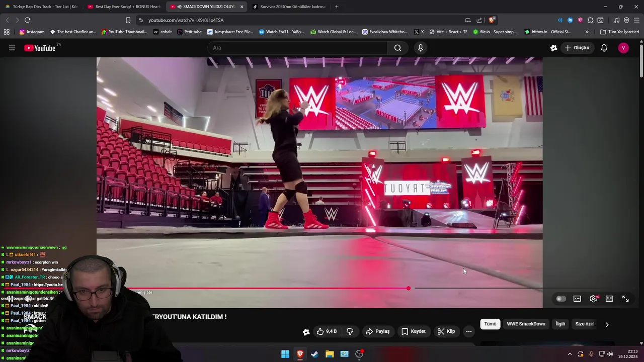Open the YouTube hamburger guide menu
This screenshot has width=644, height=362.
pyautogui.click(x=12, y=48)
